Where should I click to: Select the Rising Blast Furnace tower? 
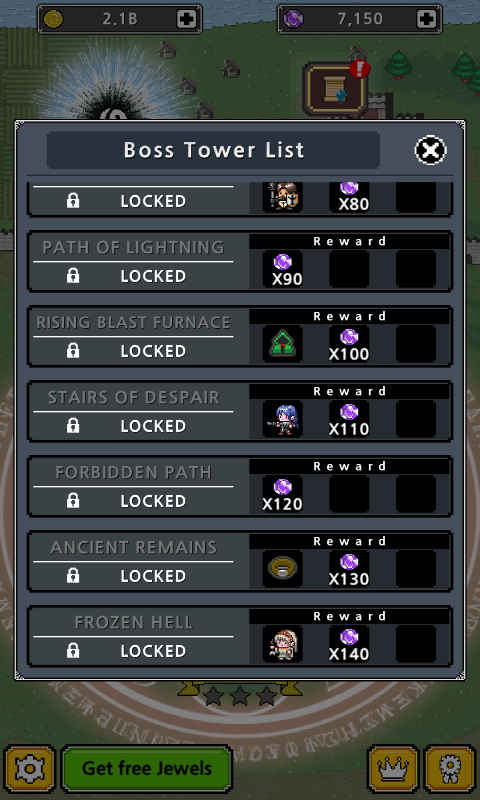pos(240,337)
